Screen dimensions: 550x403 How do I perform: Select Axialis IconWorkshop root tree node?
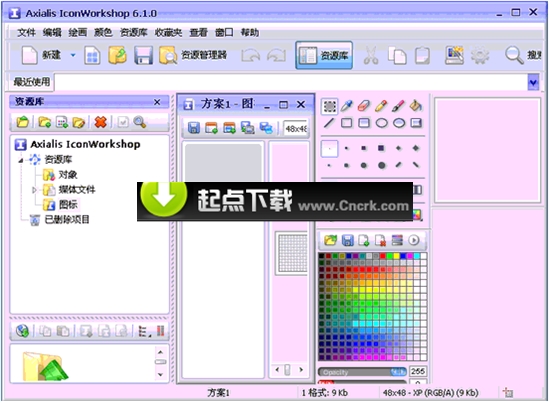[78, 144]
